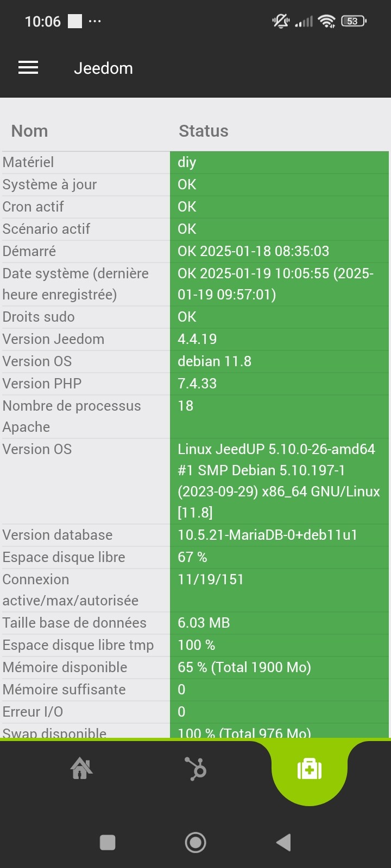The height and width of the screenshot is (868, 391).
Task: Tap the home icon in bottom bar
Action: pos(81,768)
